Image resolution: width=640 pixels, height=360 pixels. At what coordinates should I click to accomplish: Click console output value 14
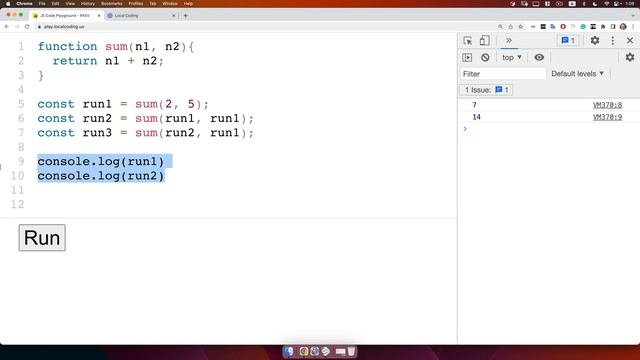coord(476,117)
